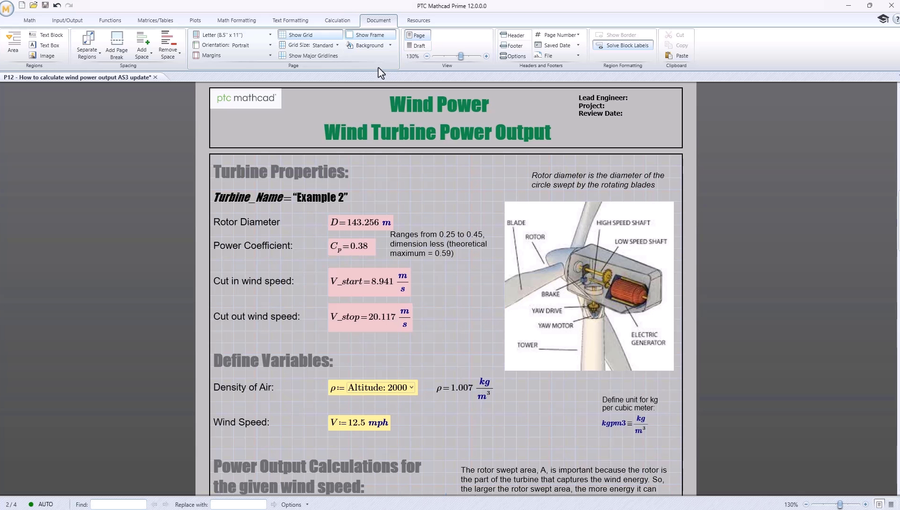Click the ribbon zoom out minus button
The width and height of the screenshot is (900, 510).
[426, 56]
